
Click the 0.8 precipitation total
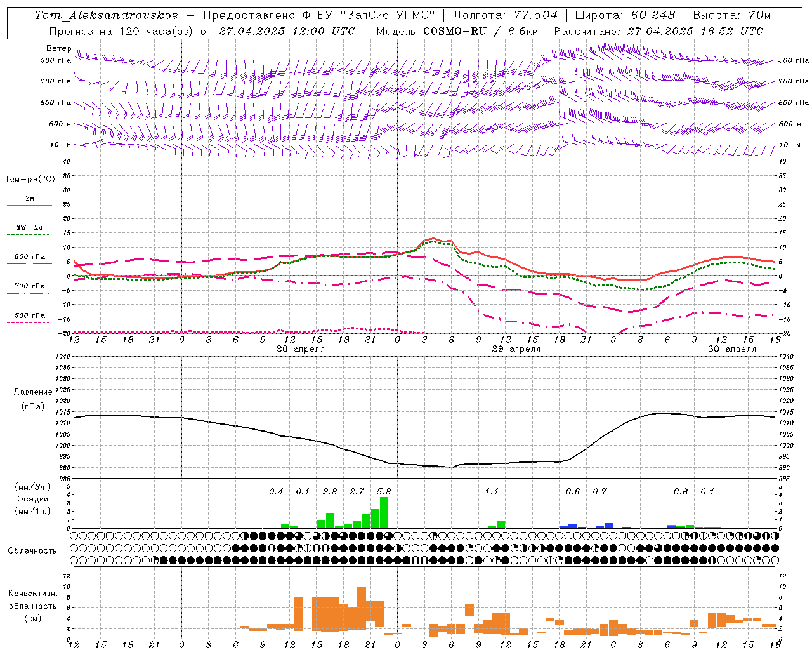pos(681,492)
